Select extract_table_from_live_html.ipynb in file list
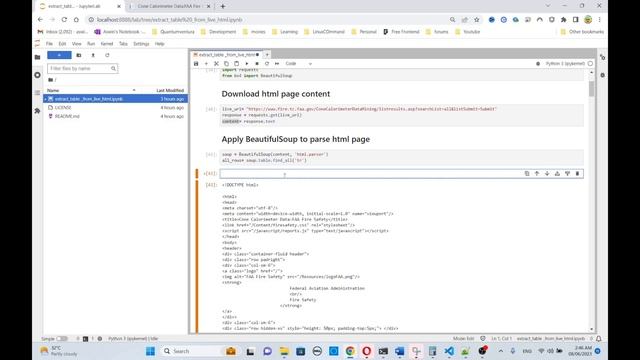640x360 pixels. point(116,99)
